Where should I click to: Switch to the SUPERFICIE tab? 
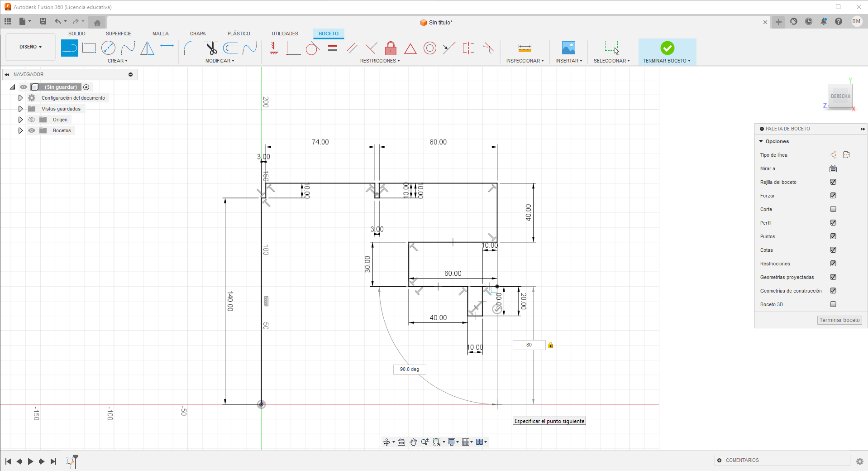[x=118, y=34]
